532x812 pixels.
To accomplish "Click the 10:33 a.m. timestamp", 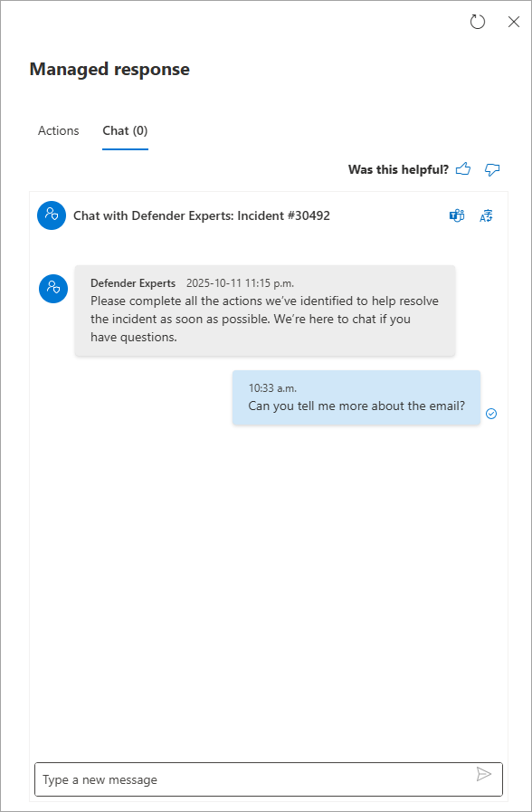I will 272,388.
